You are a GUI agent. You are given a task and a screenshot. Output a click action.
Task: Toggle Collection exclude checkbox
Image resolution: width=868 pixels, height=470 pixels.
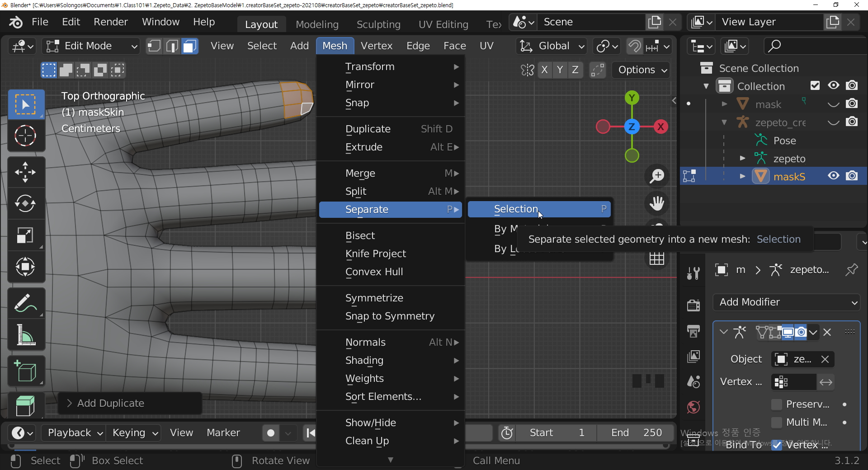pos(815,86)
